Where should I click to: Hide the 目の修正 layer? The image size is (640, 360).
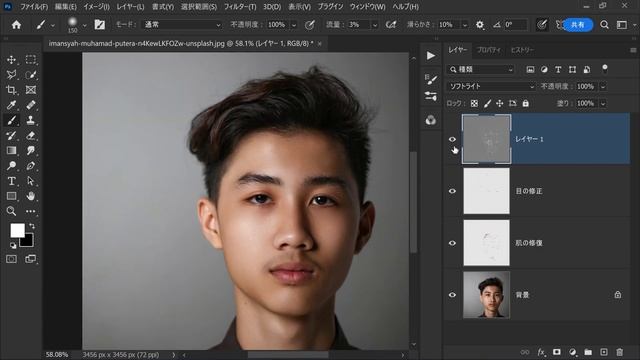point(452,191)
